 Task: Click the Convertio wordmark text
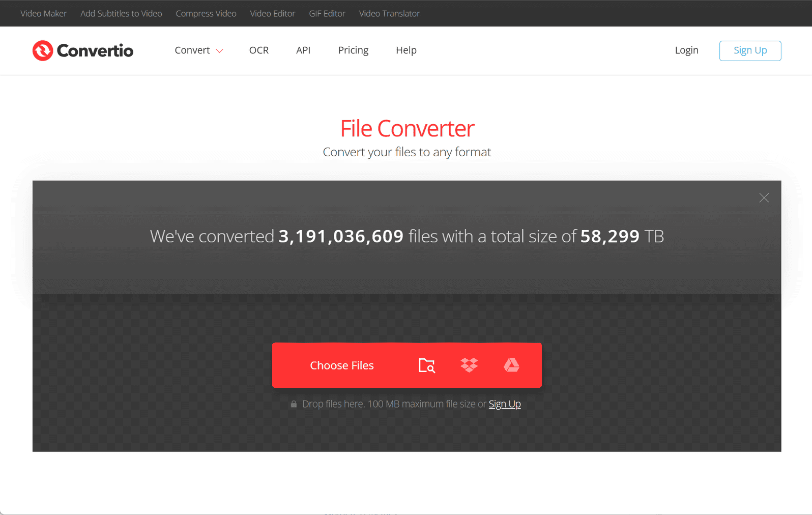[x=95, y=51]
